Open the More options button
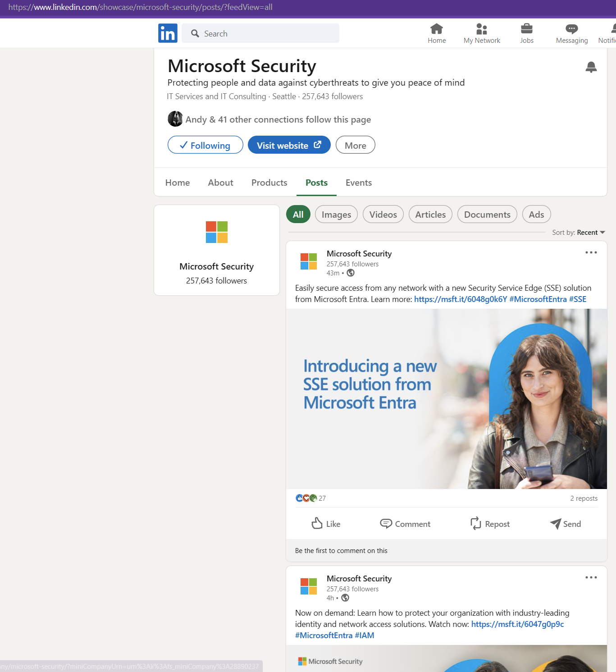 point(355,145)
